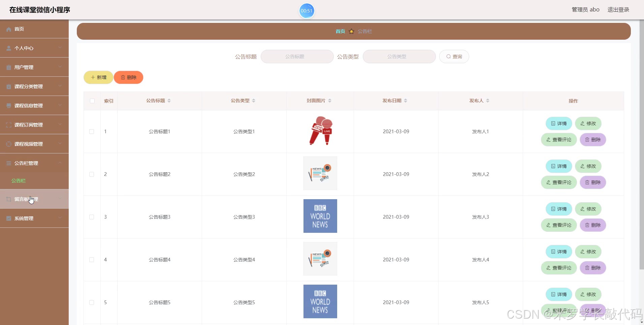This screenshot has height=325, width=644.
Task: Check the select-all checkbox in table header
Action: click(x=92, y=101)
